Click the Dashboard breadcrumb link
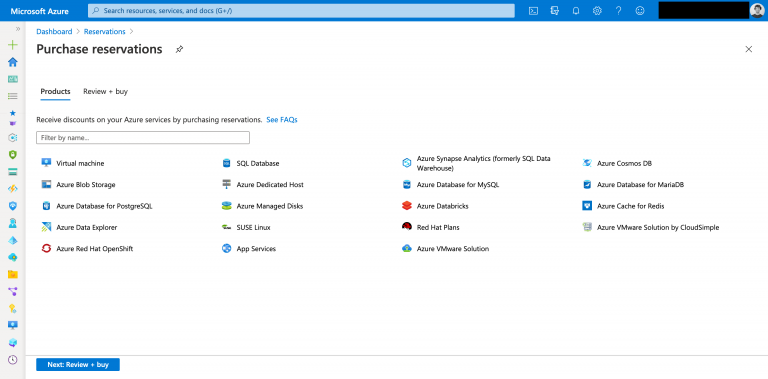The width and height of the screenshot is (768, 379). tap(54, 31)
